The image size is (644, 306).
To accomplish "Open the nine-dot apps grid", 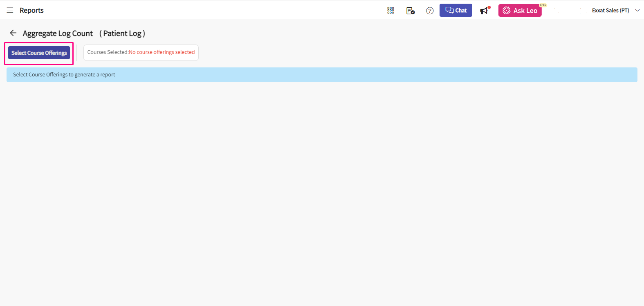I will [x=390, y=11].
